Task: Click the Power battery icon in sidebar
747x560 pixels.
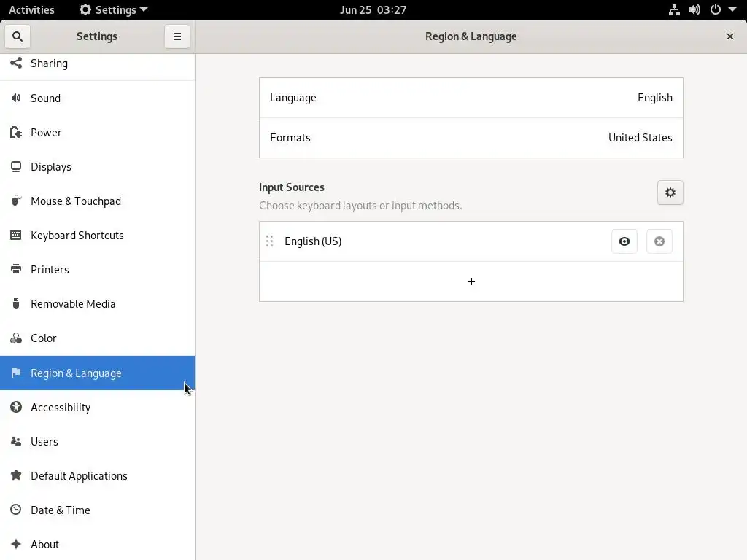Action: pyautogui.click(x=16, y=133)
